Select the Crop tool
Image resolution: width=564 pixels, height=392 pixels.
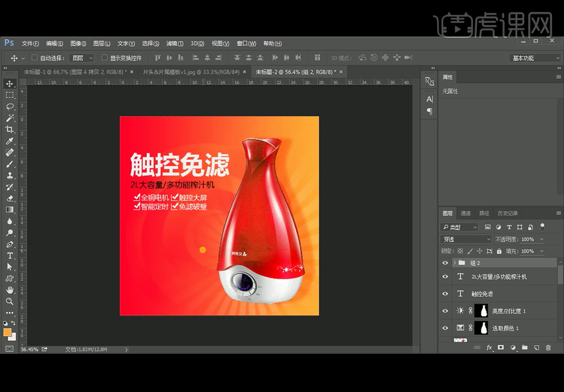[10, 129]
